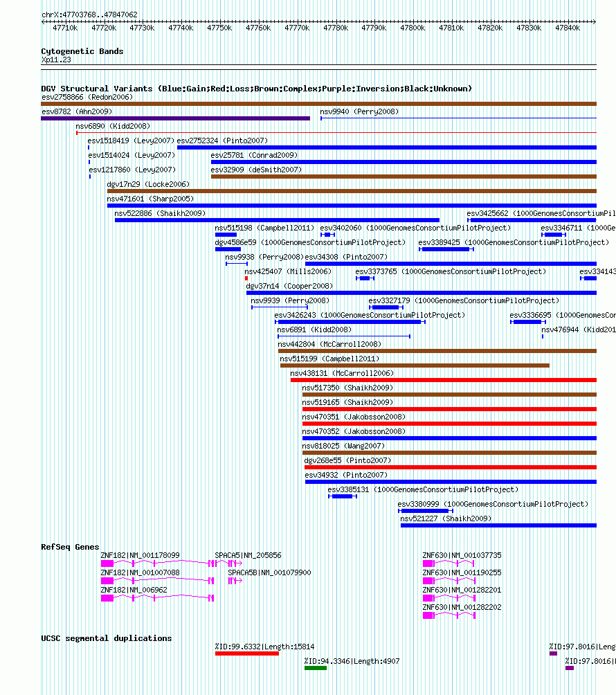Click nsv818025 (Wang2007) label

point(343,446)
